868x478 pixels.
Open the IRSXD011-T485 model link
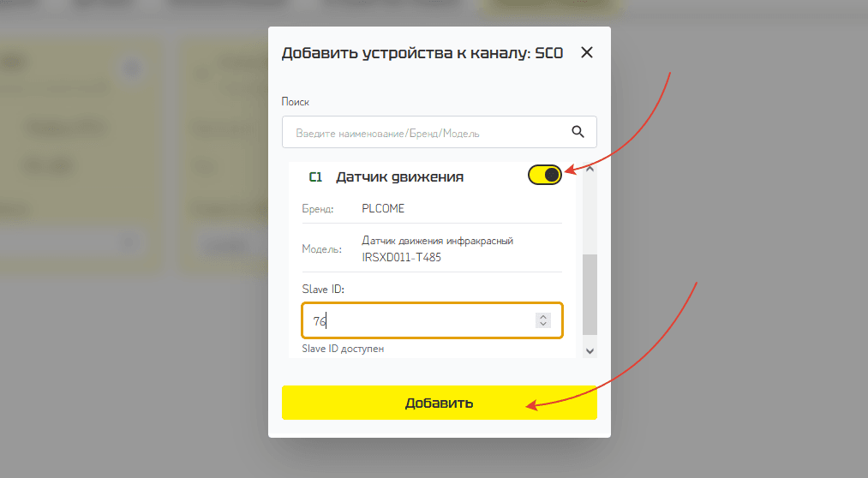(x=402, y=257)
